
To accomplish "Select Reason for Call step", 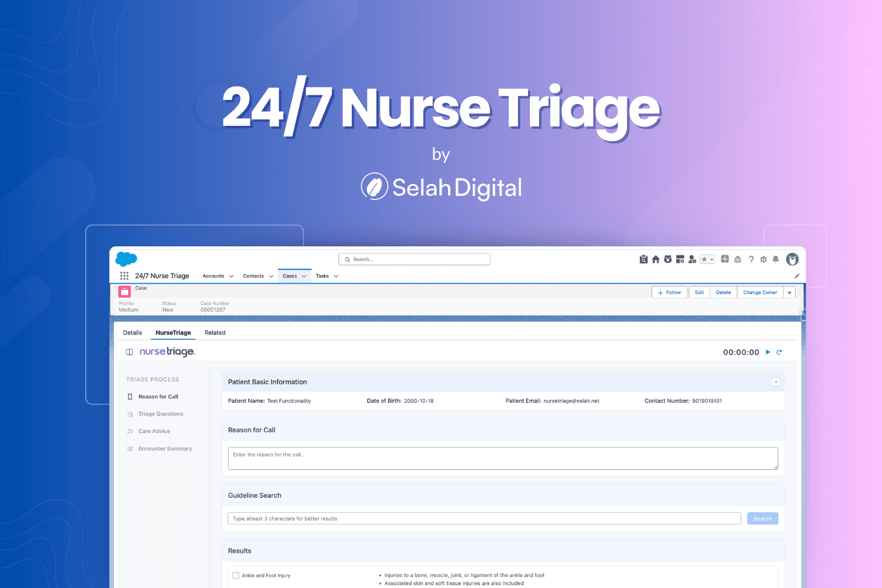I will click(158, 397).
